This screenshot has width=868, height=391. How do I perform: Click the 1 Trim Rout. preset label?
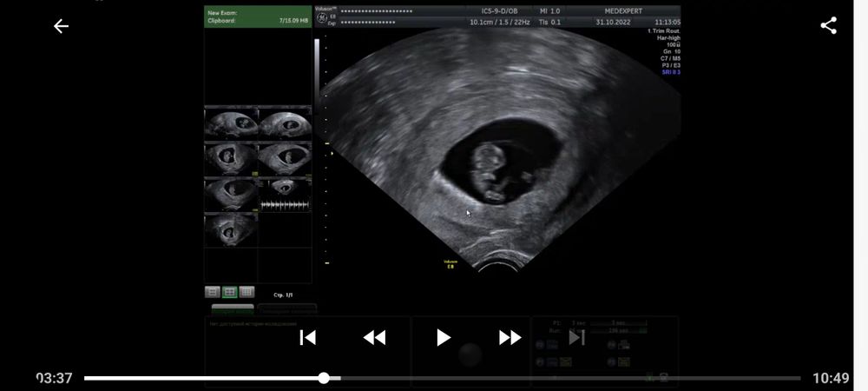pos(664,31)
